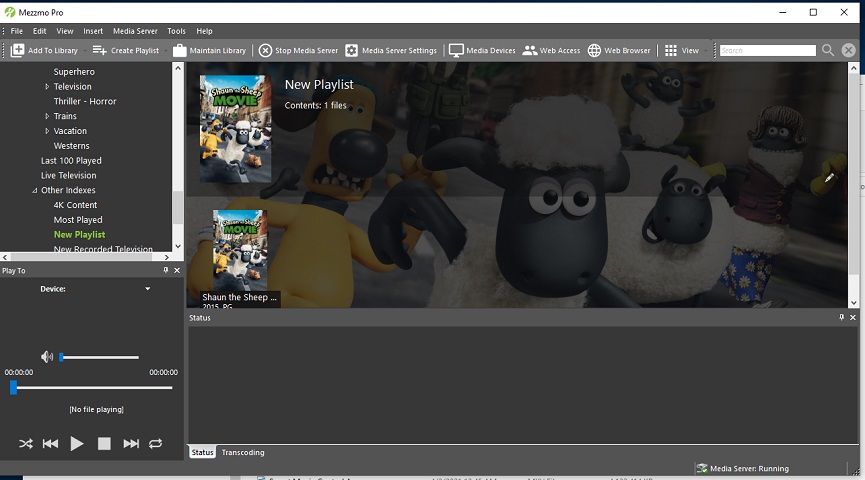865x480 pixels.
Task: Open the Create Playlist dropdown arrow
Action: 165,51
